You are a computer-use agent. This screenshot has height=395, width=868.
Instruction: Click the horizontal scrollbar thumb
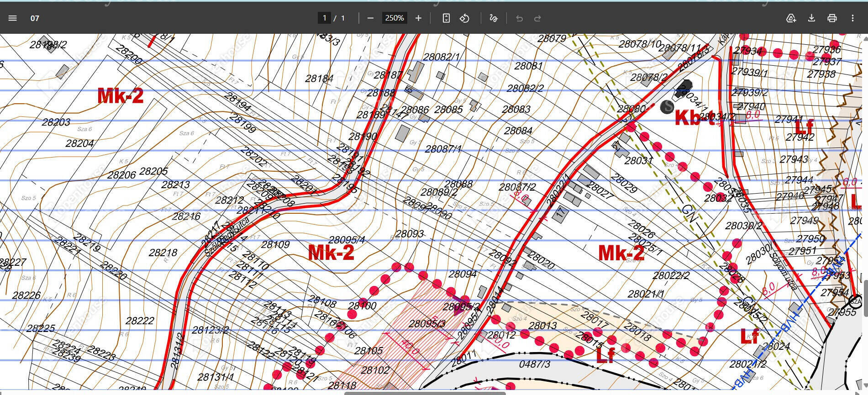[x=425, y=393]
